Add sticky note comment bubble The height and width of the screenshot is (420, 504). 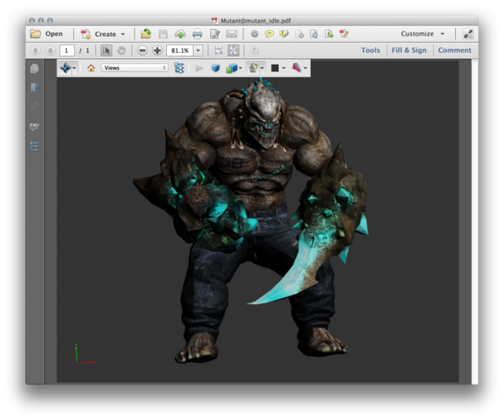pos(269,34)
